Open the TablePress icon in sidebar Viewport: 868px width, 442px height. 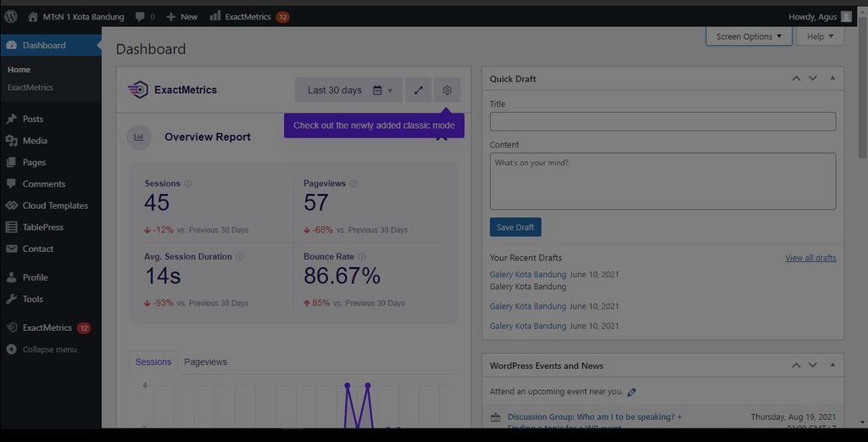tap(11, 227)
